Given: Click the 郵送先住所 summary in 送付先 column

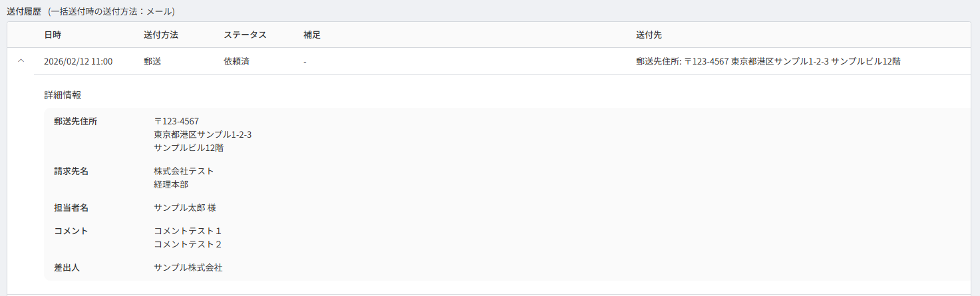Looking at the screenshot, I should point(768,61).
